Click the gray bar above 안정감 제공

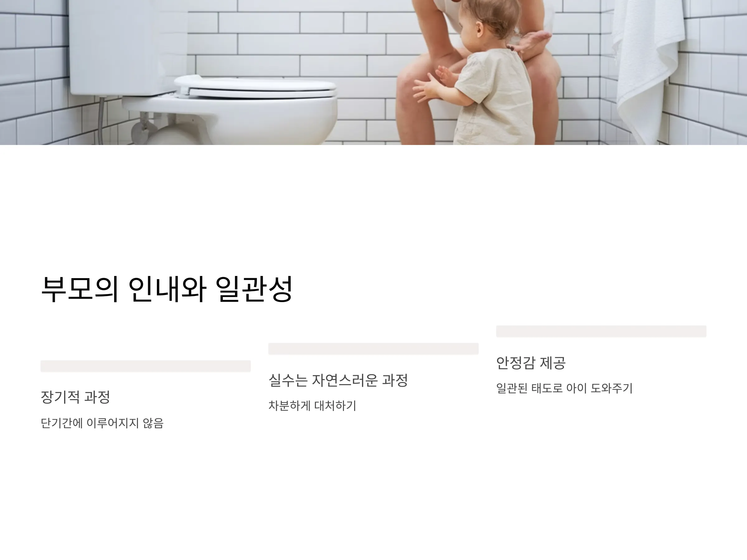(x=601, y=331)
